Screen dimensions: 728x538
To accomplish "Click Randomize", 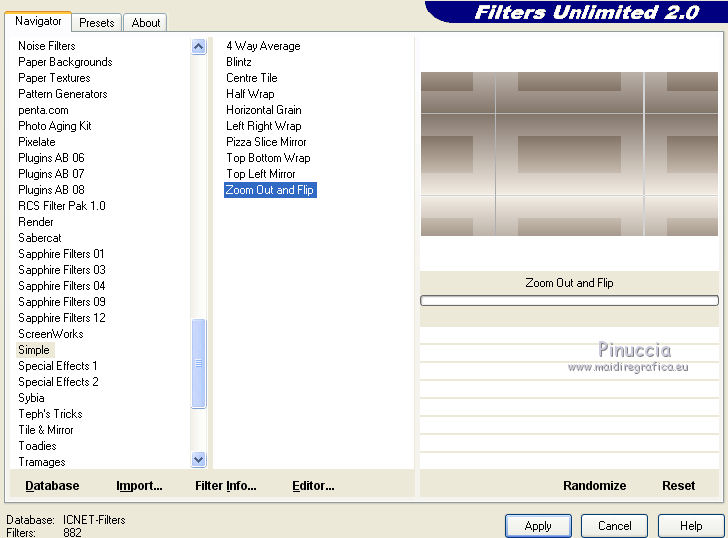I will 594,486.
